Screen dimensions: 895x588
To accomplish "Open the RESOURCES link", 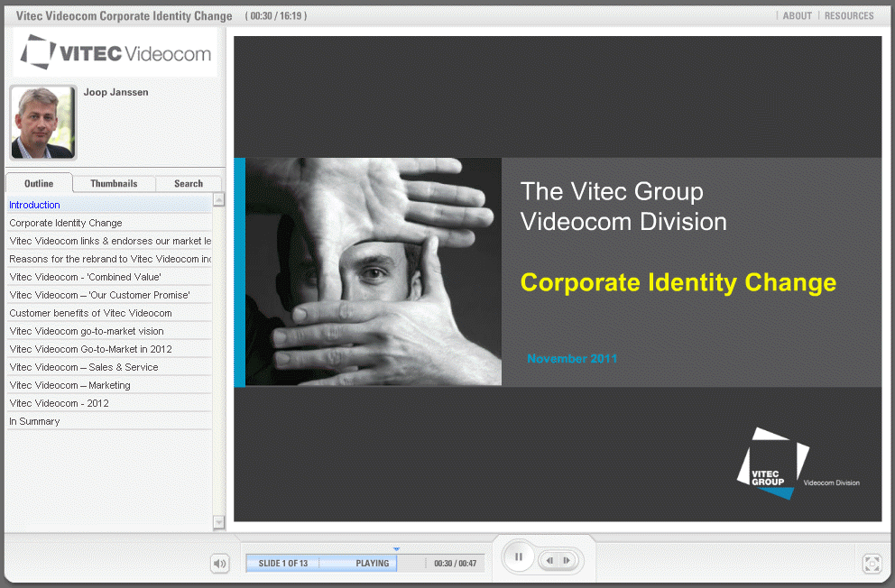I will (x=849, y=16).
